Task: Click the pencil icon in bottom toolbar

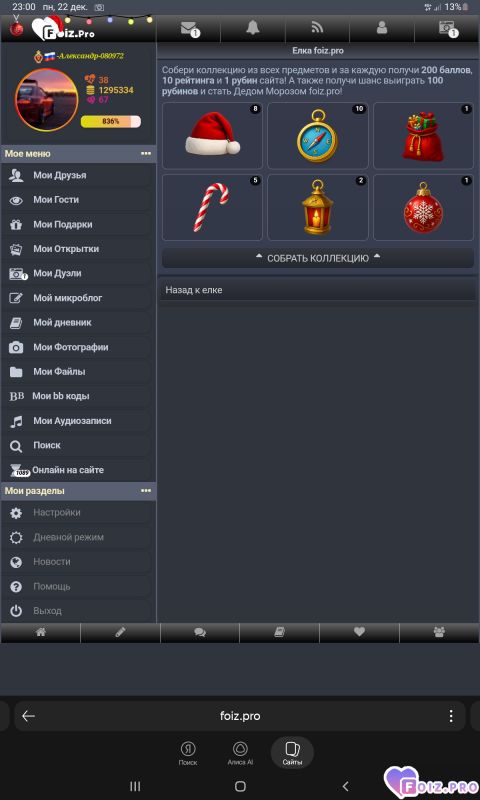Action: pos(120,632)
